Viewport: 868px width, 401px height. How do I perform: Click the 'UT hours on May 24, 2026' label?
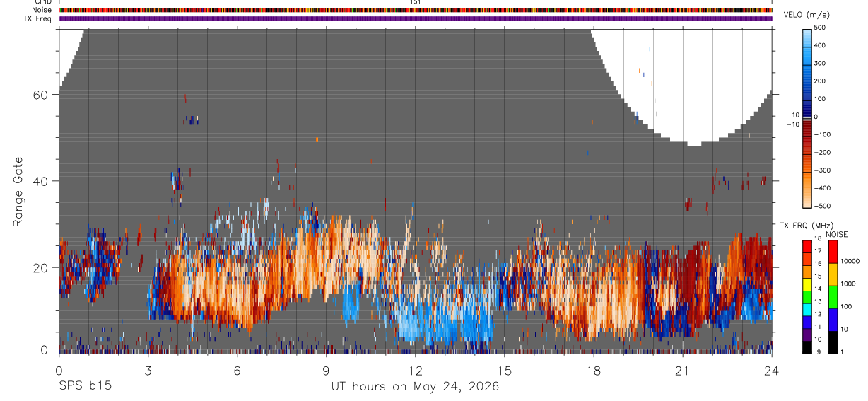click(416, 386)
